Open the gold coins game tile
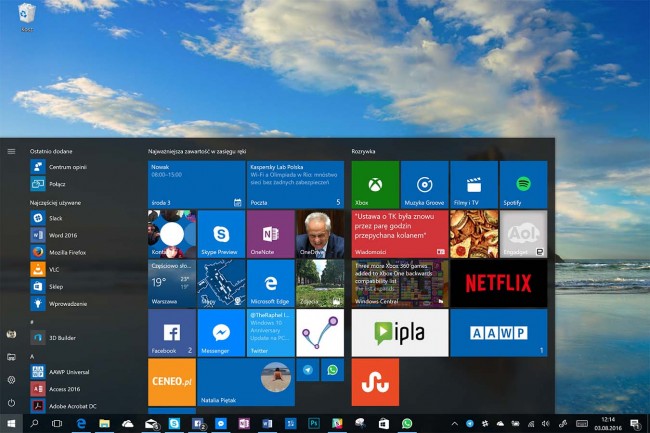Screen dimensions: 650x433 pos(474,234)
